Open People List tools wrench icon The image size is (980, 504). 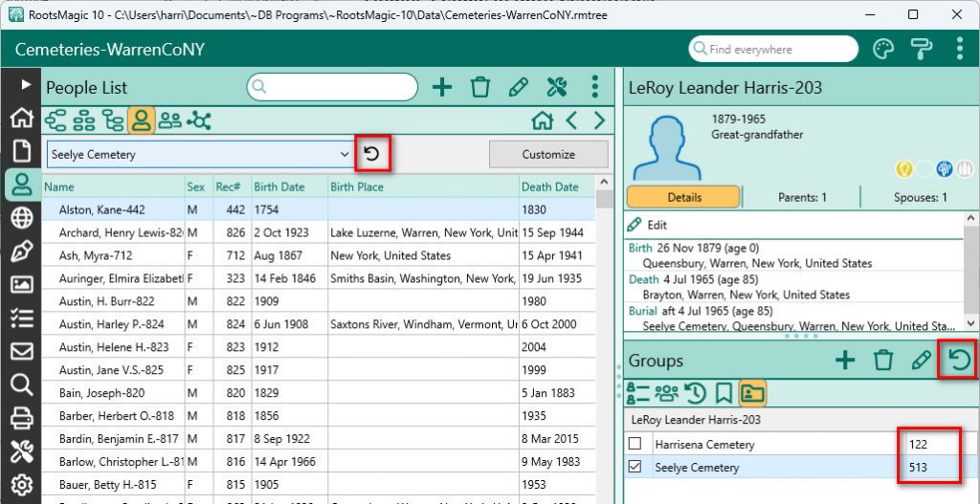click(x=556, y=87)
